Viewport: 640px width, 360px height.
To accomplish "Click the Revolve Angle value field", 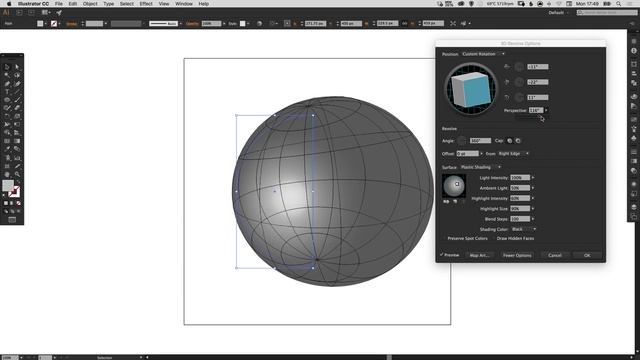I will pyautogui.click(x=480, y=141).
